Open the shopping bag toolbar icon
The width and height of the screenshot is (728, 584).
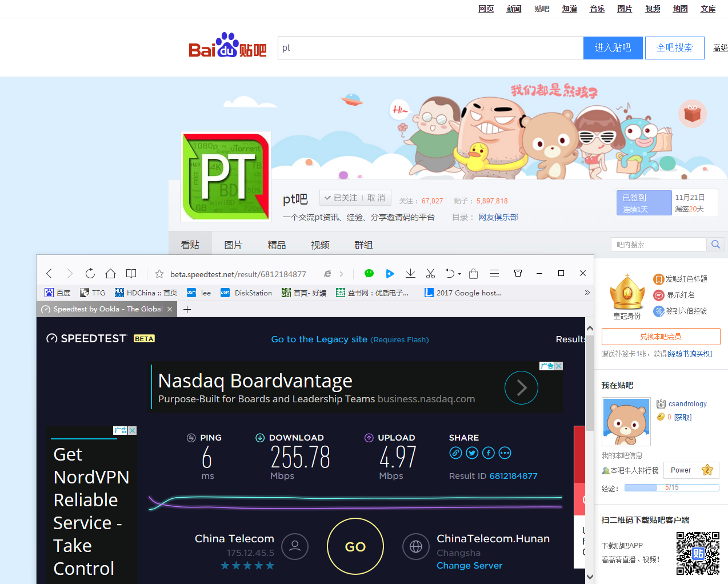click(x=474, y=274)
